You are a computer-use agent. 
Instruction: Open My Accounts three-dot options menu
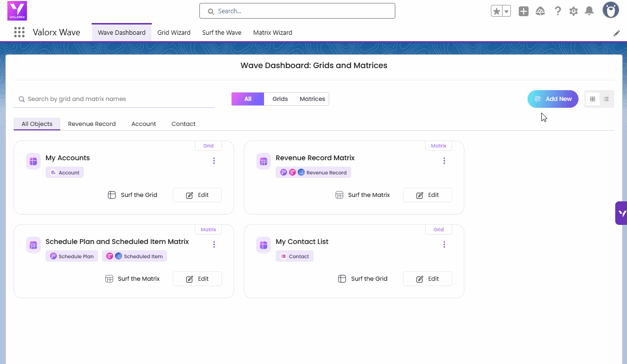coord(214,161)
